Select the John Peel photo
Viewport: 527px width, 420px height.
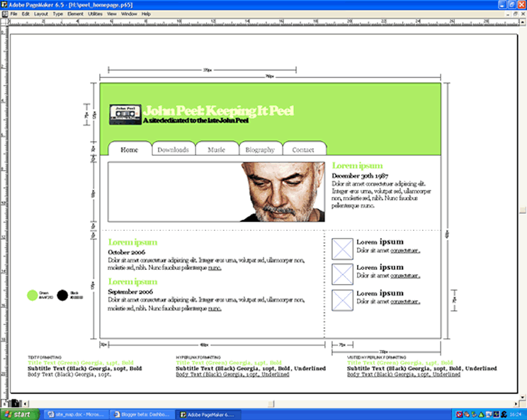point(283,192)
